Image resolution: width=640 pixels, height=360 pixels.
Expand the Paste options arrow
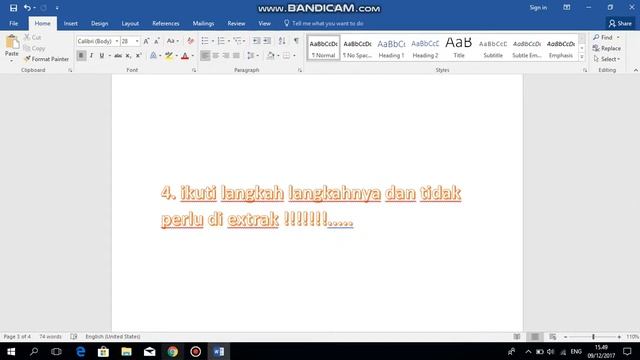pos(12,61)
